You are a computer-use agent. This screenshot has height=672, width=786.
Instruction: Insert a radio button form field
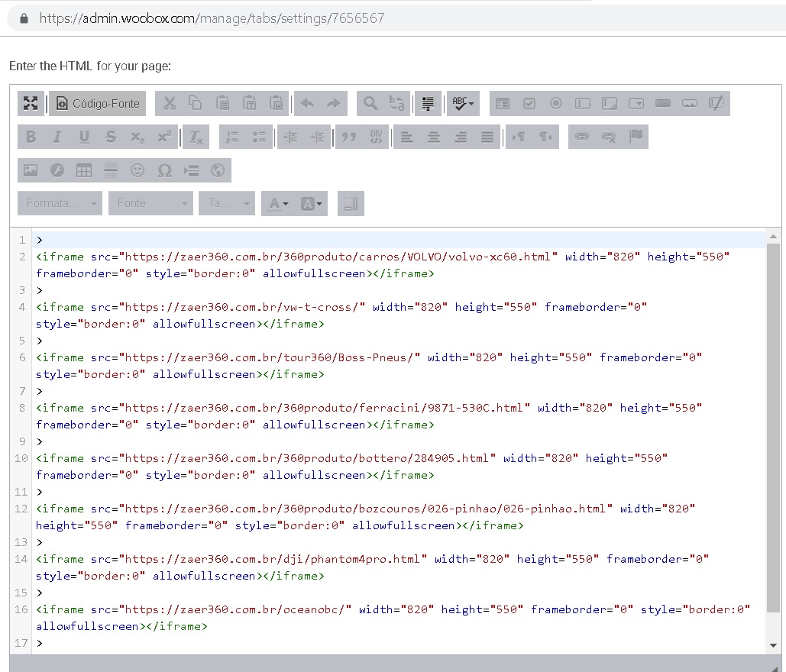556,104
